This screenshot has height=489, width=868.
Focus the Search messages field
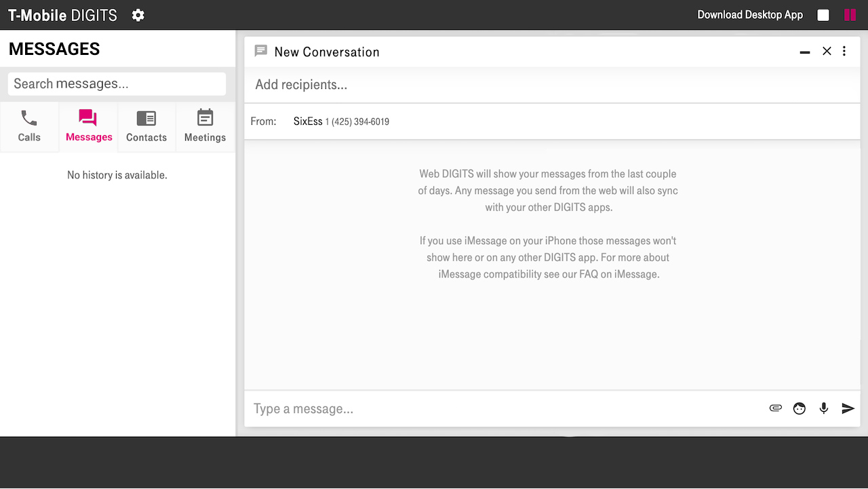click(x=117, y=84)
